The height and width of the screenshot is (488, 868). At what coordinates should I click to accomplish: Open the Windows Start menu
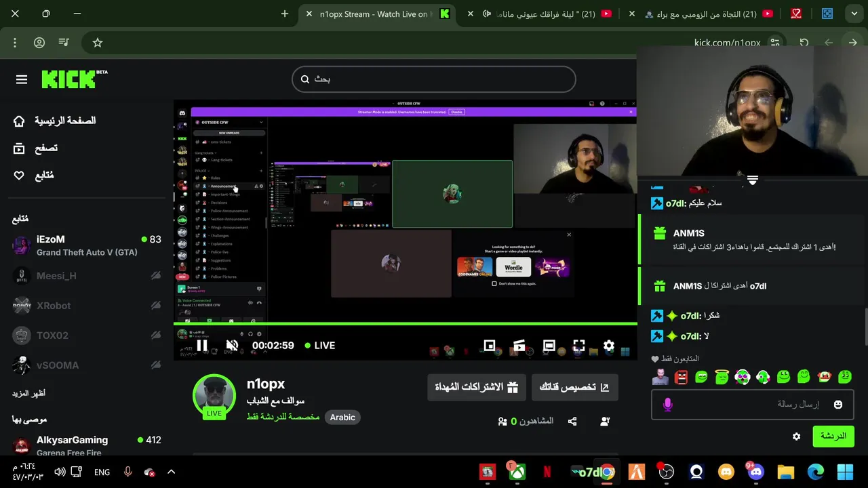pos(845,472)
